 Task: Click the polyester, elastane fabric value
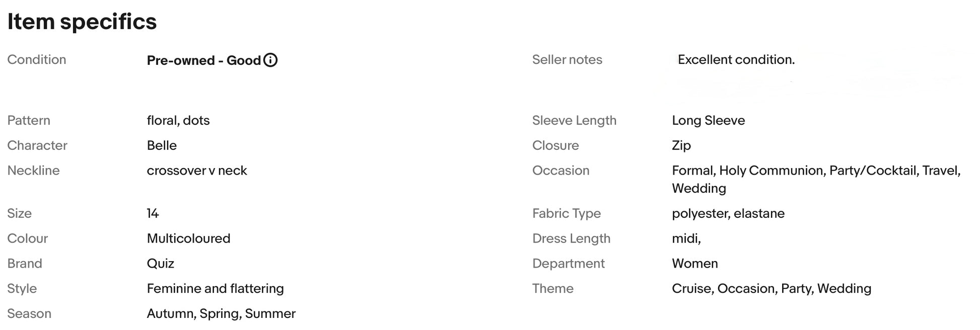pos(728,214)
